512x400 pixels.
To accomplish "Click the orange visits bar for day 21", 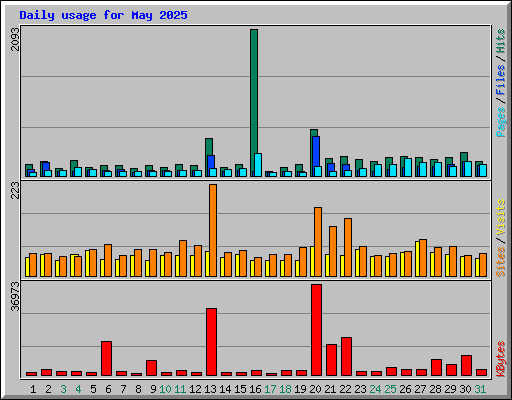I will click(333, 252).
